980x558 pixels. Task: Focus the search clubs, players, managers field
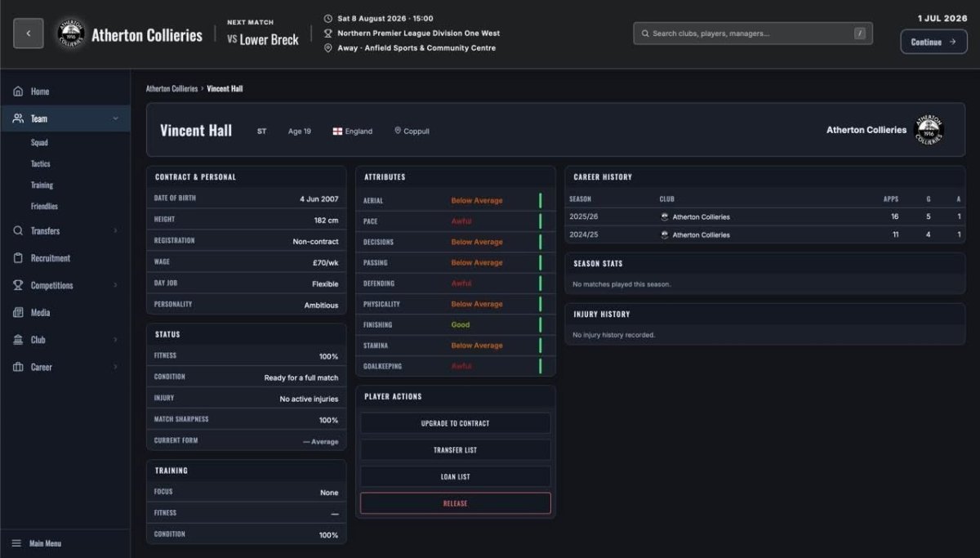click(753, 33)
